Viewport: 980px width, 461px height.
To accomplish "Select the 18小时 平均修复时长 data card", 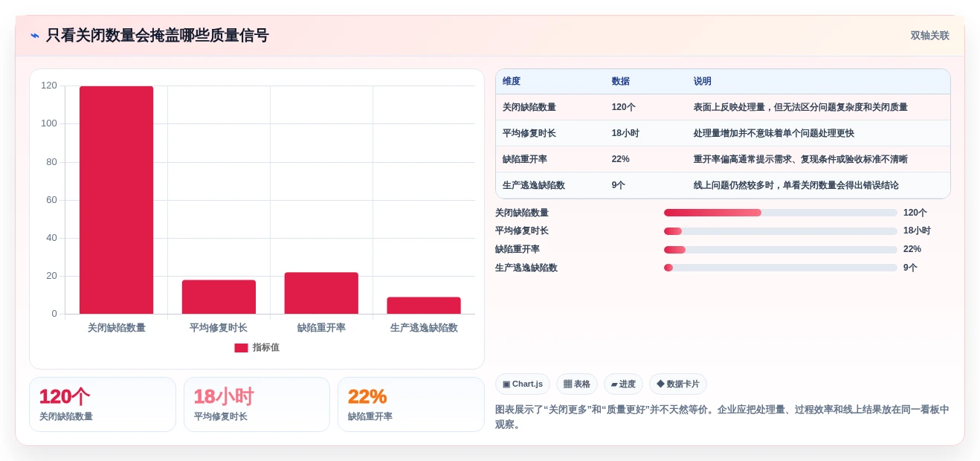I will tap(257, 404).
